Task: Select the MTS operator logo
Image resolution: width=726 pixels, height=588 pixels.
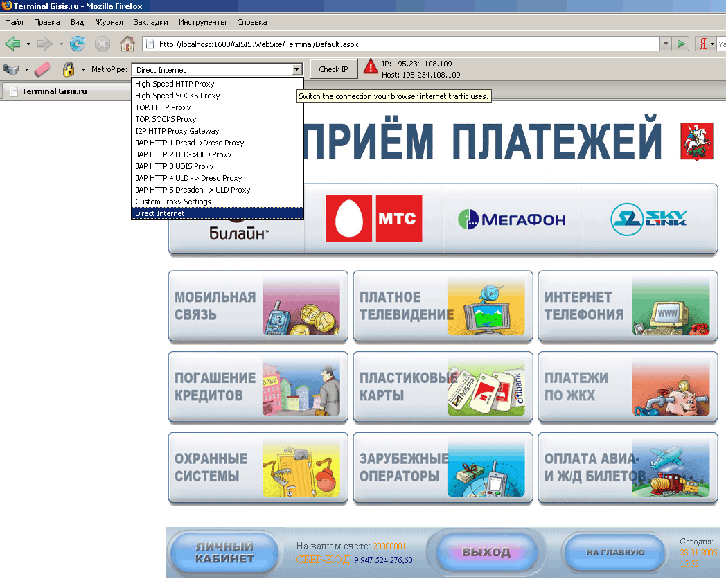Action: (373, 219)
